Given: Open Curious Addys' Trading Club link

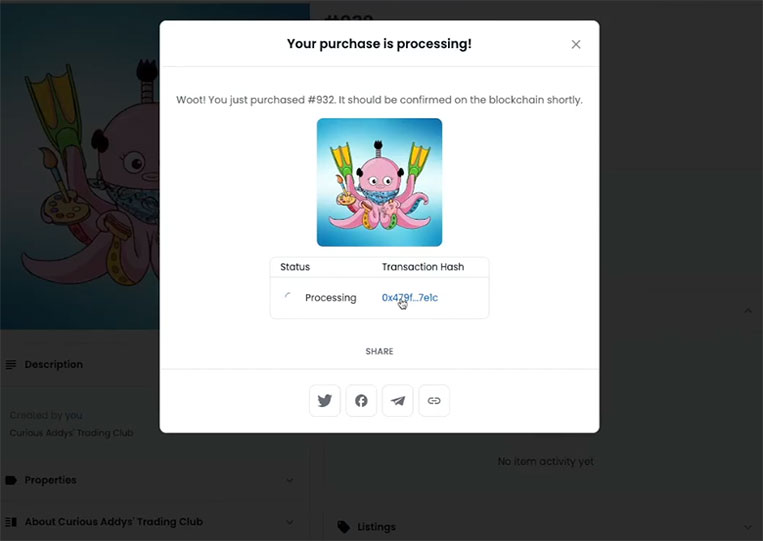Looking at the screenshot, I should coord(72,433).
